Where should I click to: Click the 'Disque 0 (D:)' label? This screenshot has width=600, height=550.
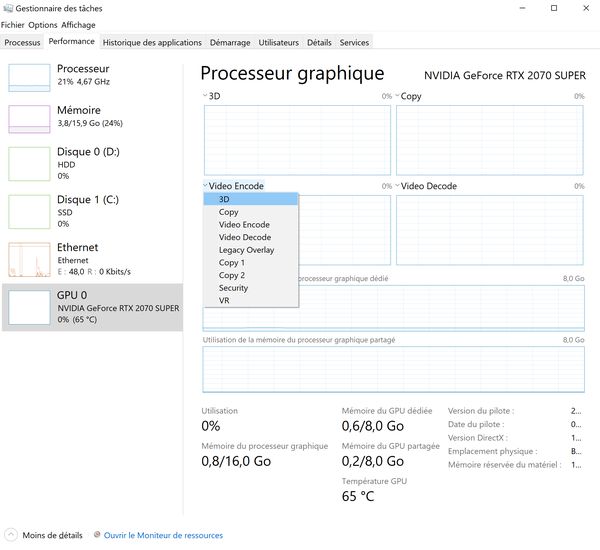click(88, 152)
